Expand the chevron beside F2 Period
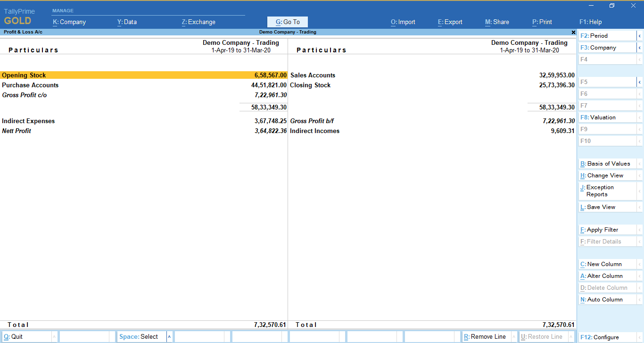 640,35
